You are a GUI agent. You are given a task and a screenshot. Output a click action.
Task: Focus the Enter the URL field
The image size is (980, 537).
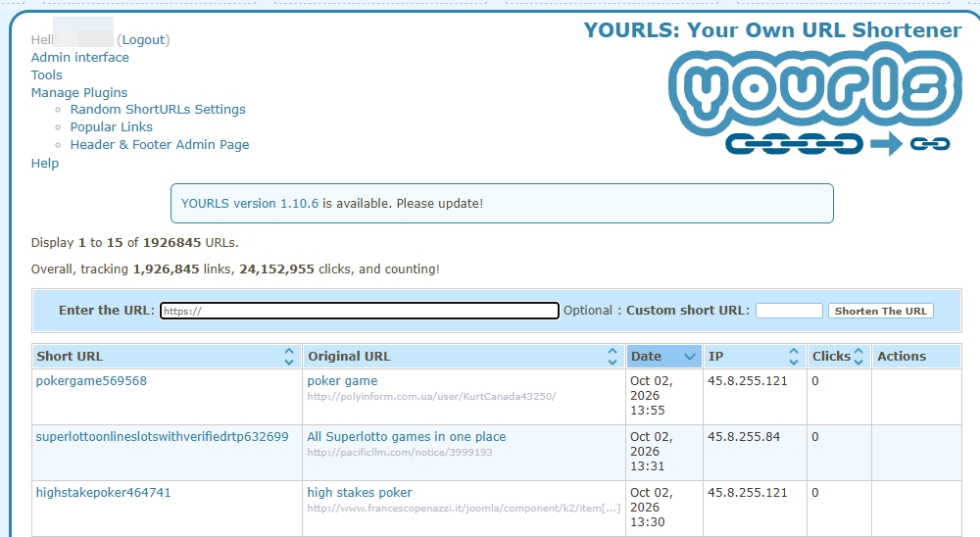360,311
